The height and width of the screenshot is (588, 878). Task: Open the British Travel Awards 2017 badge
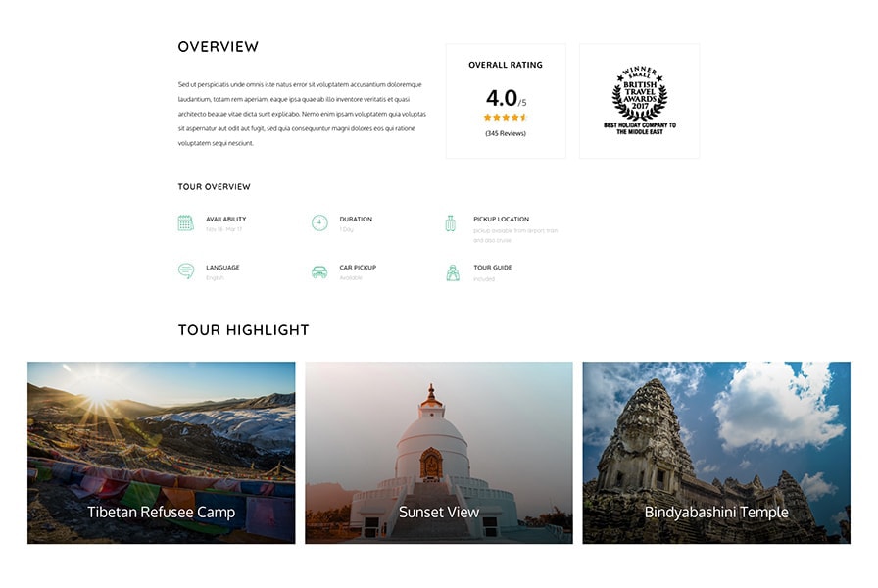(639, 101)
